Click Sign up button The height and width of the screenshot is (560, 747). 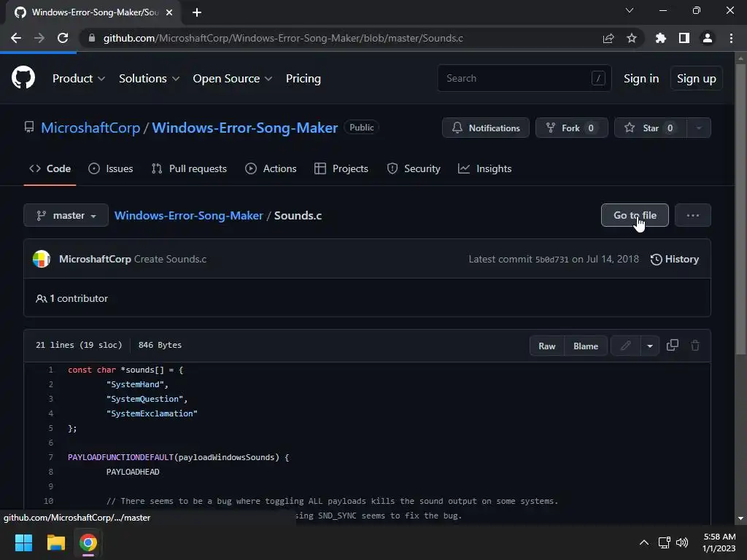[696, 79]
